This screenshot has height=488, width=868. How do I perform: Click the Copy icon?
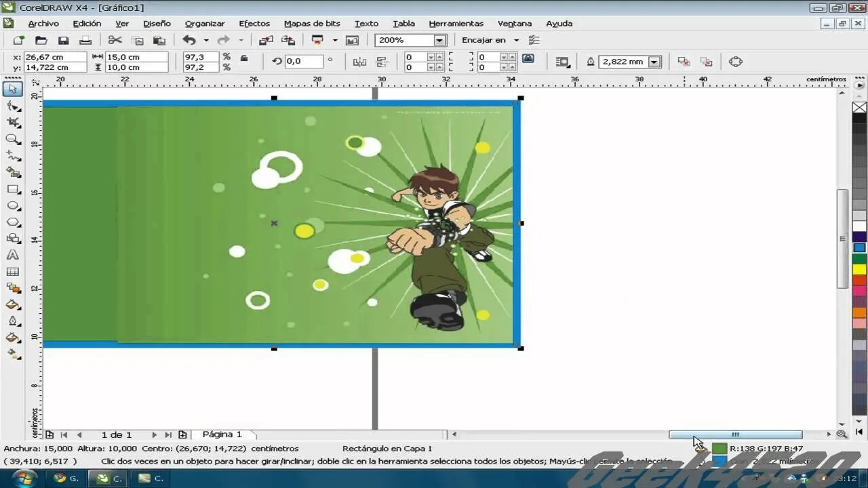tap(137, 41)
